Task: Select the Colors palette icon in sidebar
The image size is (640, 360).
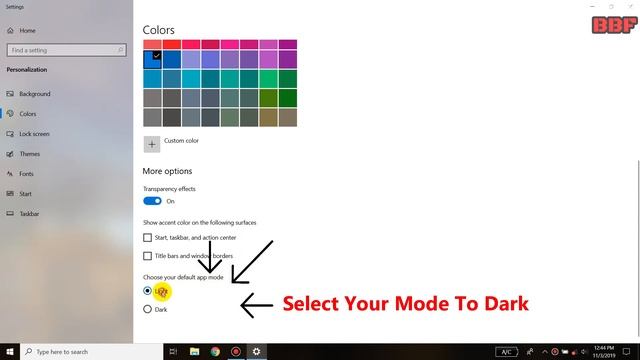Action: pos(10,113)
